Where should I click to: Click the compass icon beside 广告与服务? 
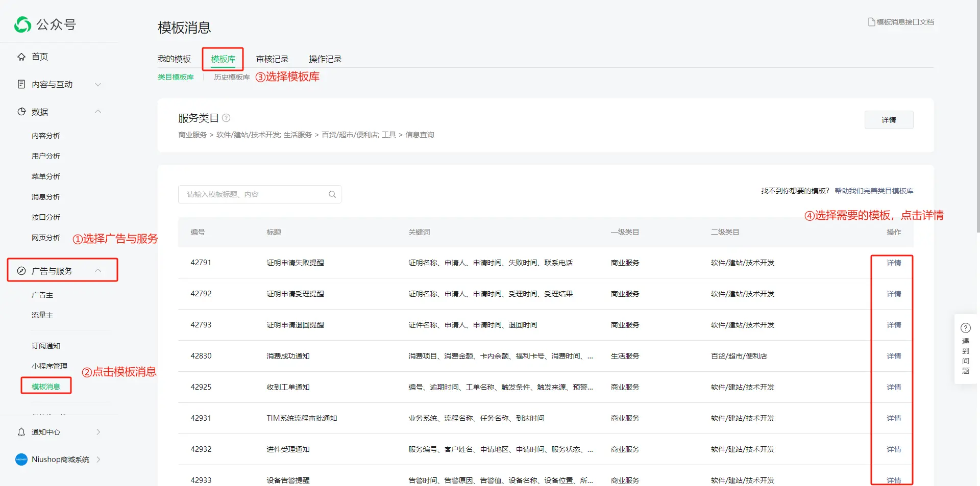click(x=21, y=271)
